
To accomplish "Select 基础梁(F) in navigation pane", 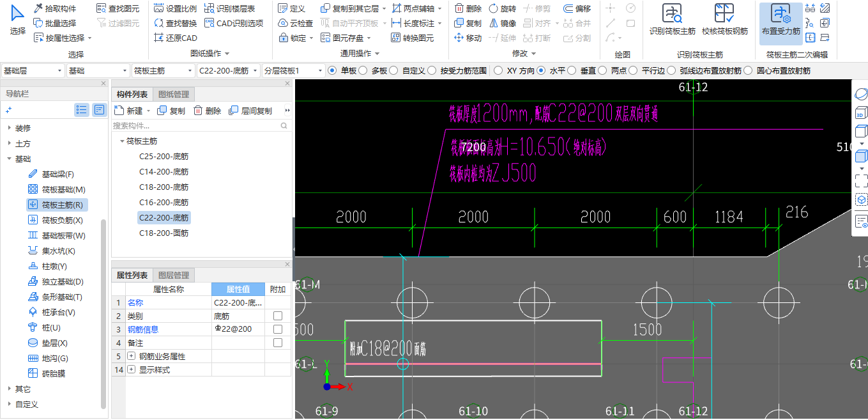I will tap(51, 175).
